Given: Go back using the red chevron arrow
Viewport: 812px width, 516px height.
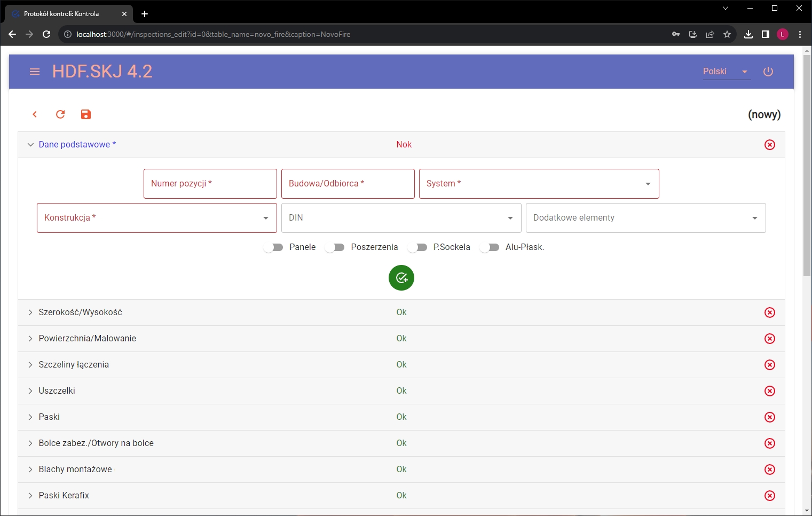Looking at the screenshot, I should (x=35, y=114).
